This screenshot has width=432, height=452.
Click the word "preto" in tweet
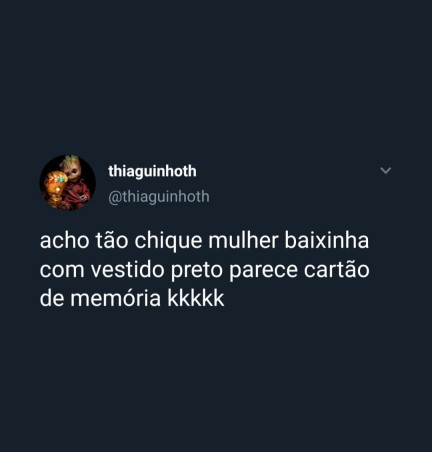[196, 271]
